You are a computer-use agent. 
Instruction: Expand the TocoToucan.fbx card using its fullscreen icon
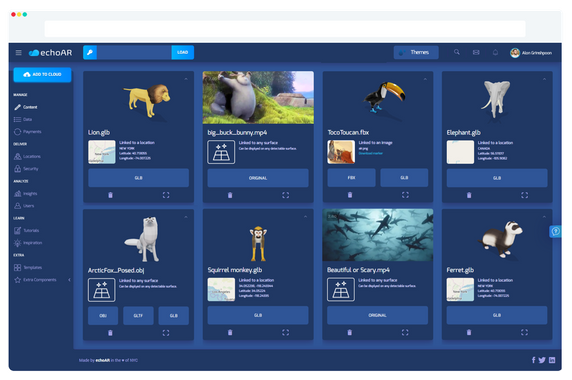click(405, 195)
